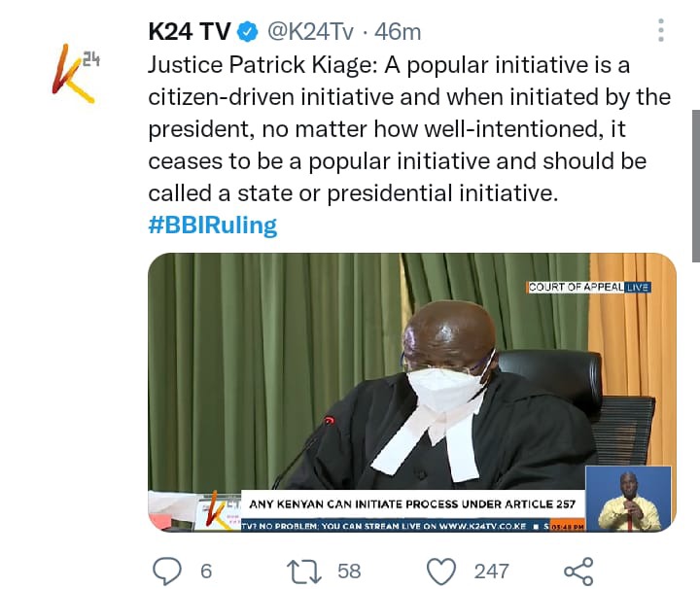Image resolution: width=700 pixels, height=589 pixels.
Task: Open the reply comment icon
Action: point(167,572)
